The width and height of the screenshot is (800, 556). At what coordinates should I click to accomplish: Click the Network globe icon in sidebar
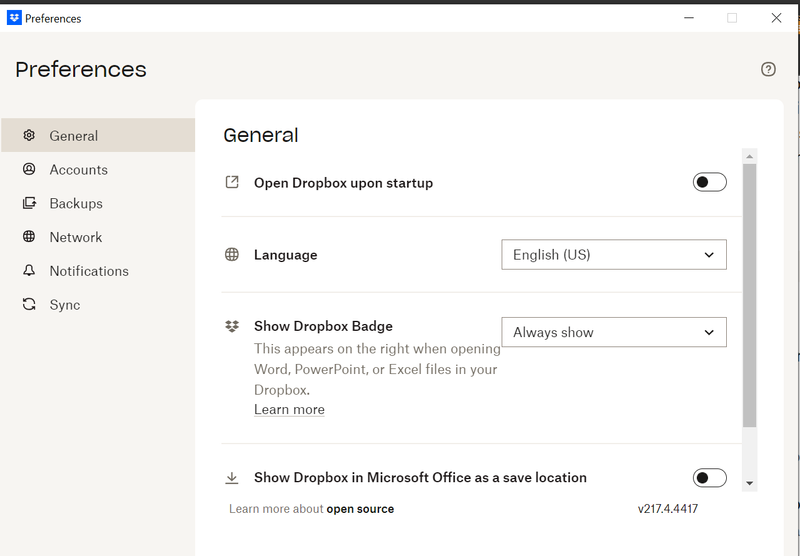point(29,237)
